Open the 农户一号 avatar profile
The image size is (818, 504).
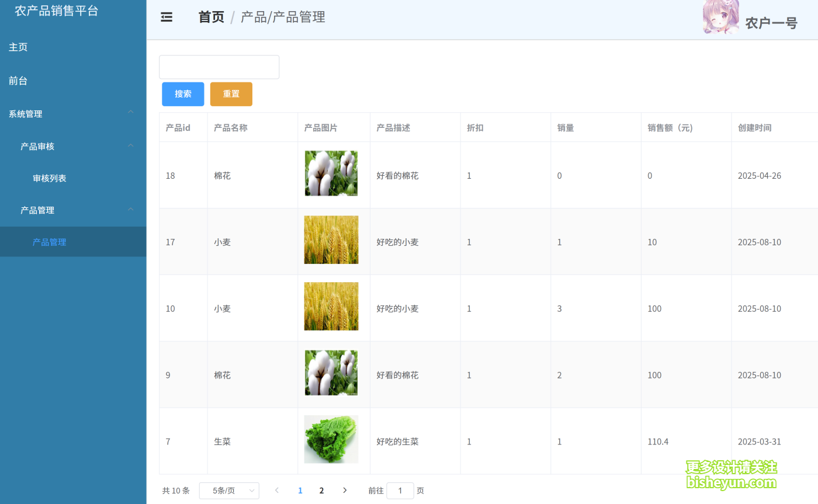[721, 18]
